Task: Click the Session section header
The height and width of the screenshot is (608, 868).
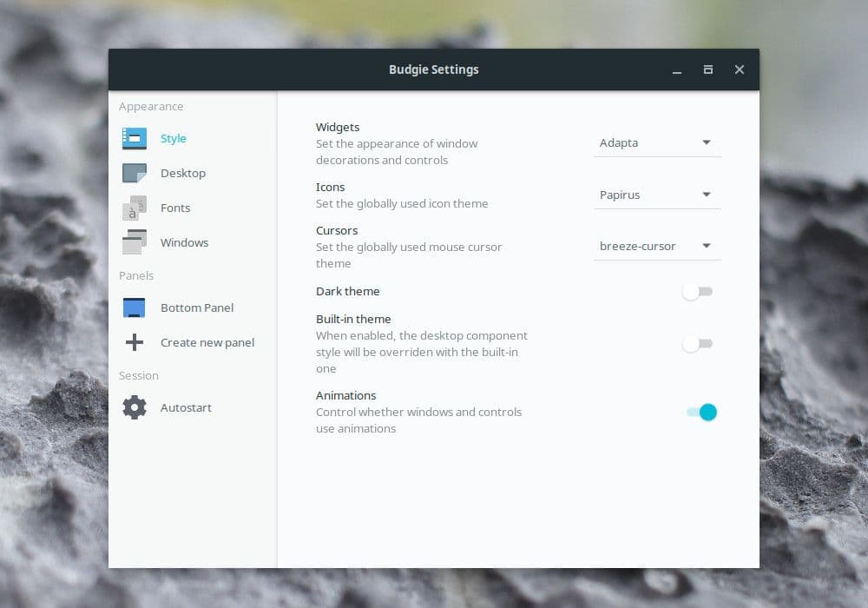Action: (138, 375)
